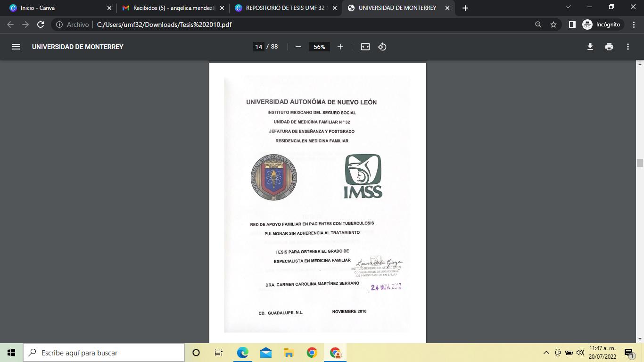Screen dimensions: 644x362
Task: Open volume control in the tray
Action: (x=580, y=353)
